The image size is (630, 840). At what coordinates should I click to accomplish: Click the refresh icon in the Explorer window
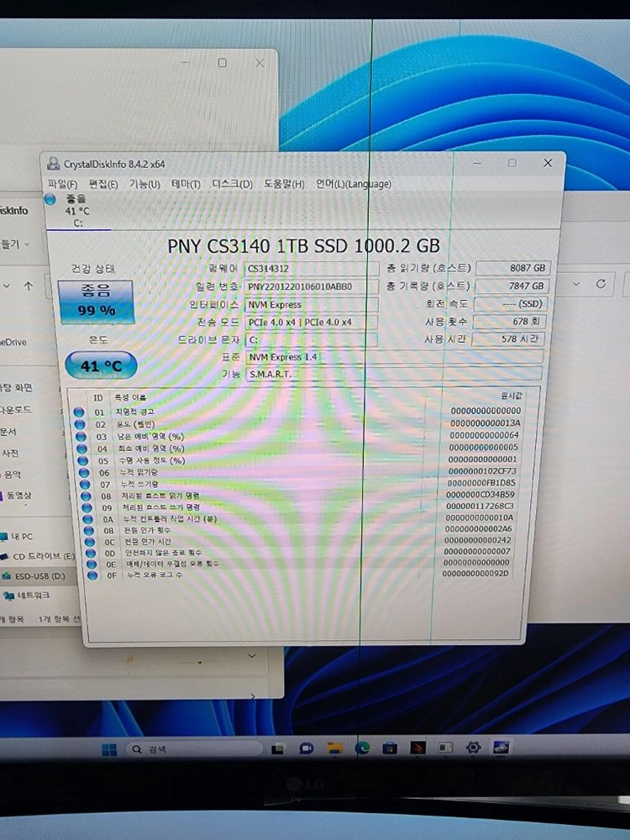click(x=601, y=284)
